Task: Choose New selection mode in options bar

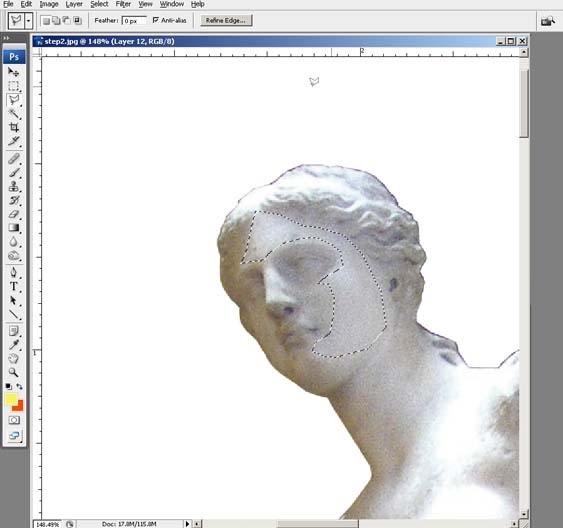Action: point(46,20)
